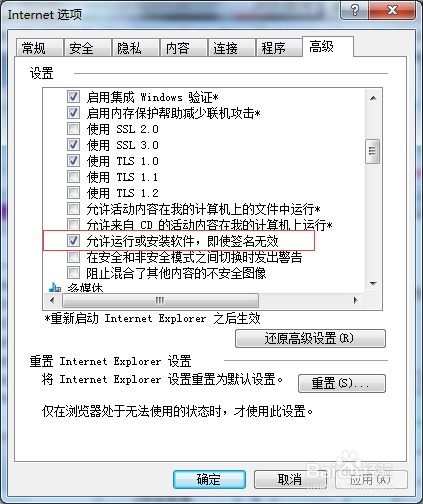Confirm with the 确定 button

tap(209, 479)
